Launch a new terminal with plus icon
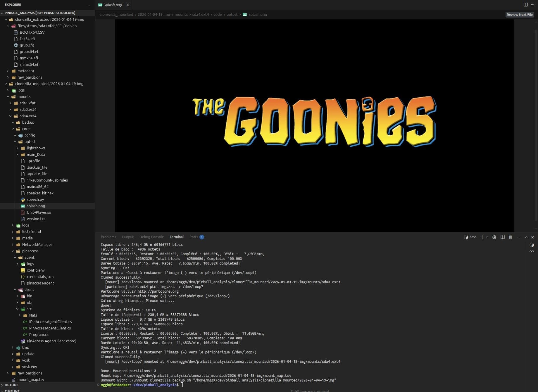The height and width of the screenshot is (392, 538). (x=482, y=237)
